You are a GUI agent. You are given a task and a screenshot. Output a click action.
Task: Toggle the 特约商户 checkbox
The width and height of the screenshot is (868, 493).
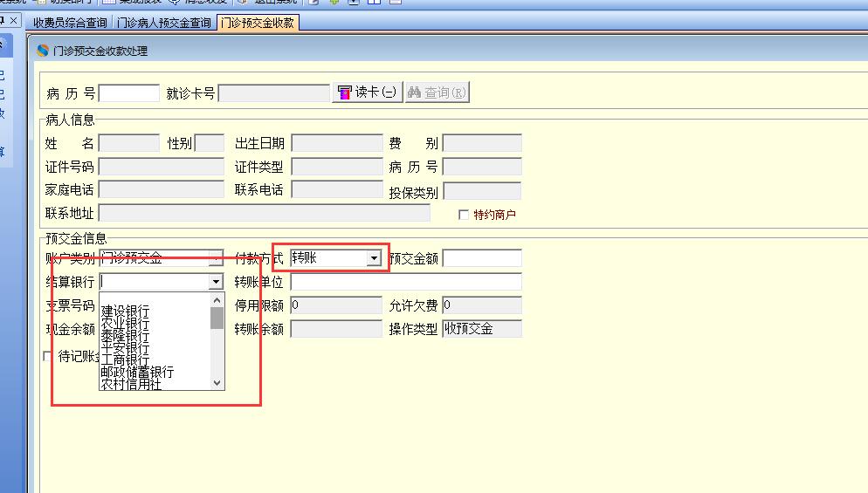click(464, 215)
